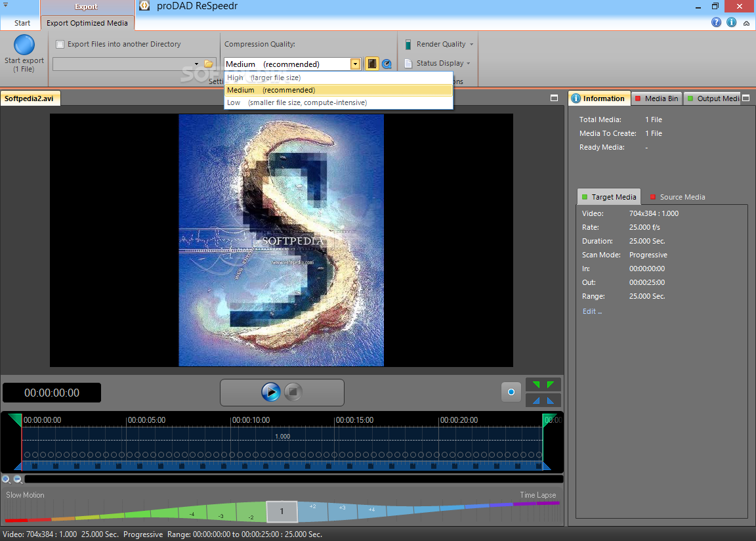Show the Source Media details tab
The height and width of the screenshot is (541, 756).
click(677, 197)
